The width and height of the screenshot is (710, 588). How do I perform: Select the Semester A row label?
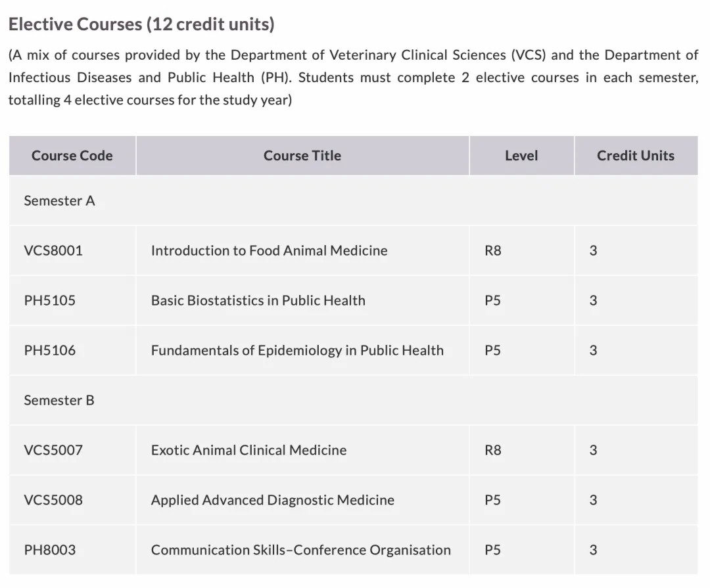59,201
